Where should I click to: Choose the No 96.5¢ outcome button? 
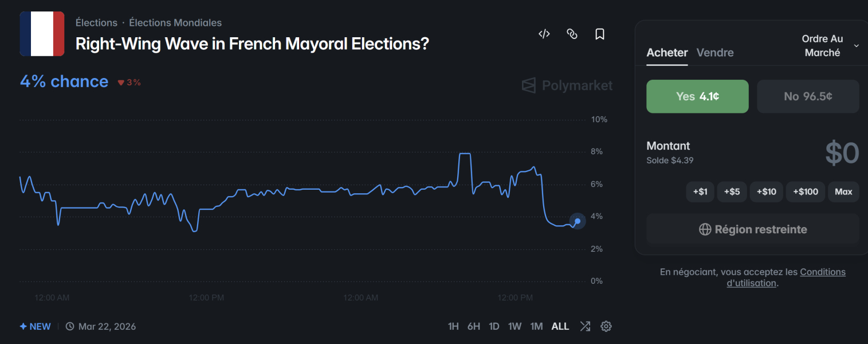pyautogui.click(x=808, y=96)
